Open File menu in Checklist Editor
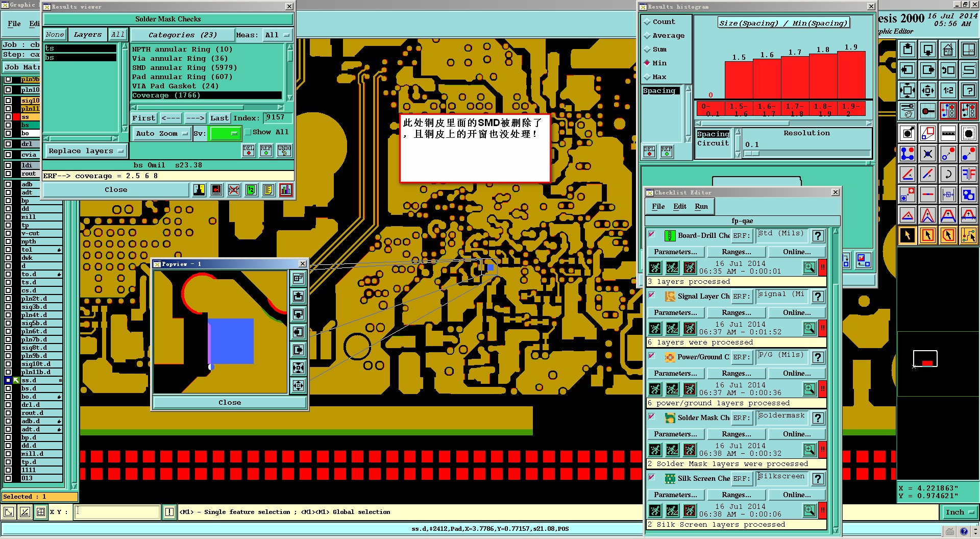 pos(658,207)
